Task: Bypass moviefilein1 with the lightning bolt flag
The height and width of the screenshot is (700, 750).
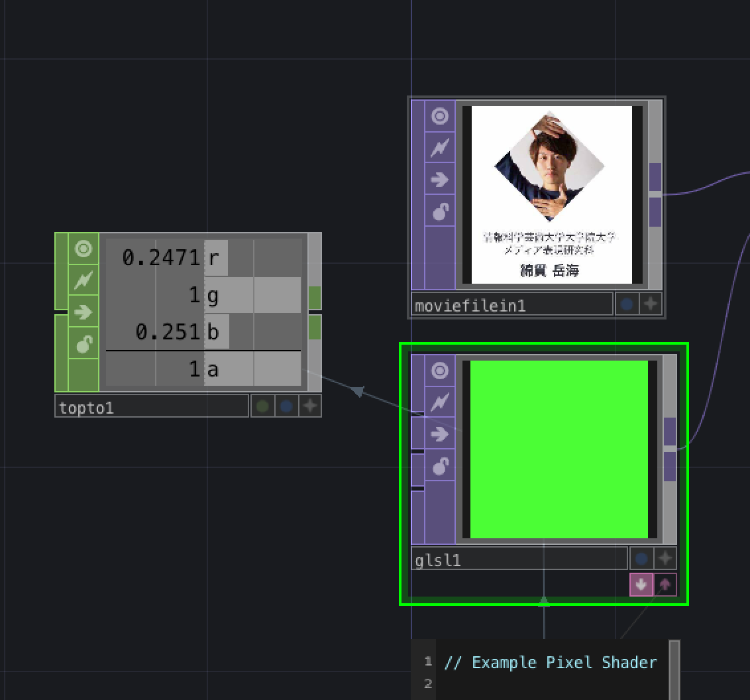Action: (x=439, y=147)
